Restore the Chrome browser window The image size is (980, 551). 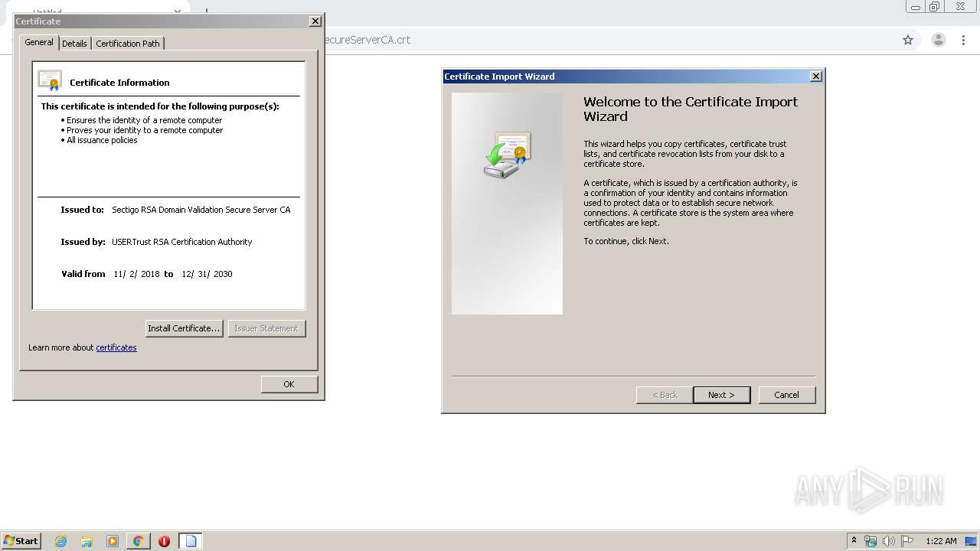click(935, 7)
